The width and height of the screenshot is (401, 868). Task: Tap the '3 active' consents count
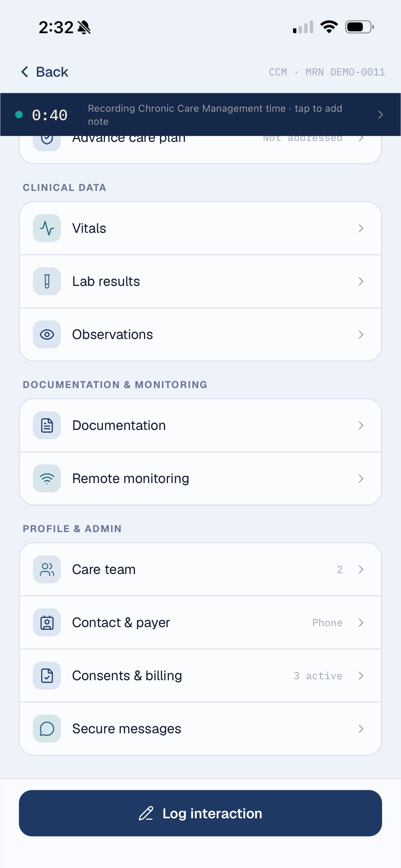[318, 676]
